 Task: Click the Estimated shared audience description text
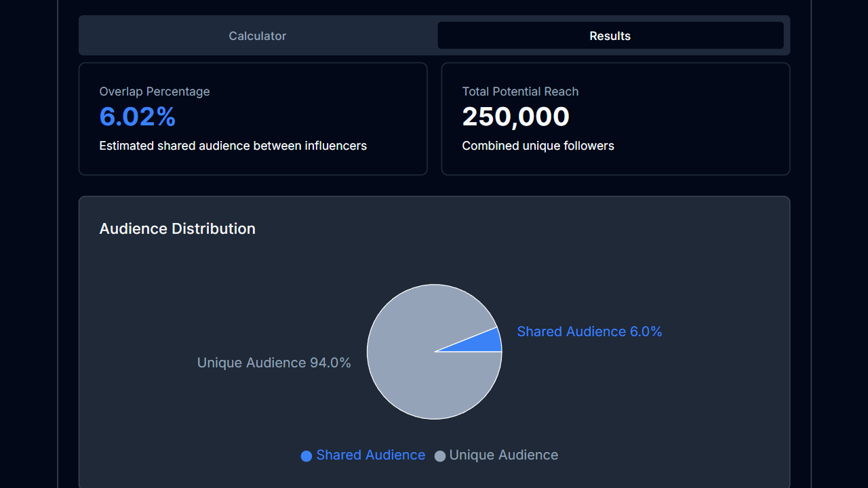pyautogui.click(x=233, y=146)
